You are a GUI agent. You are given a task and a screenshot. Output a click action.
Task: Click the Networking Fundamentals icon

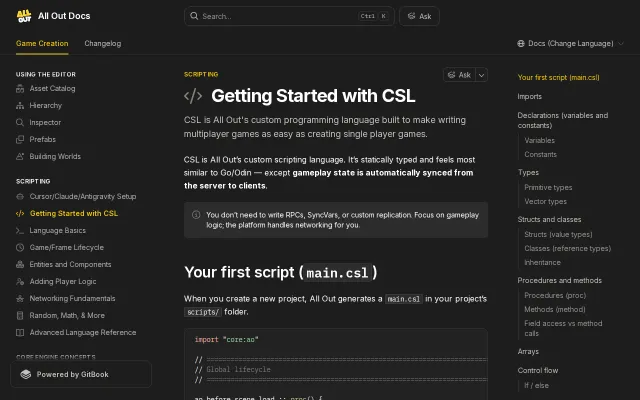coord(20,298)
